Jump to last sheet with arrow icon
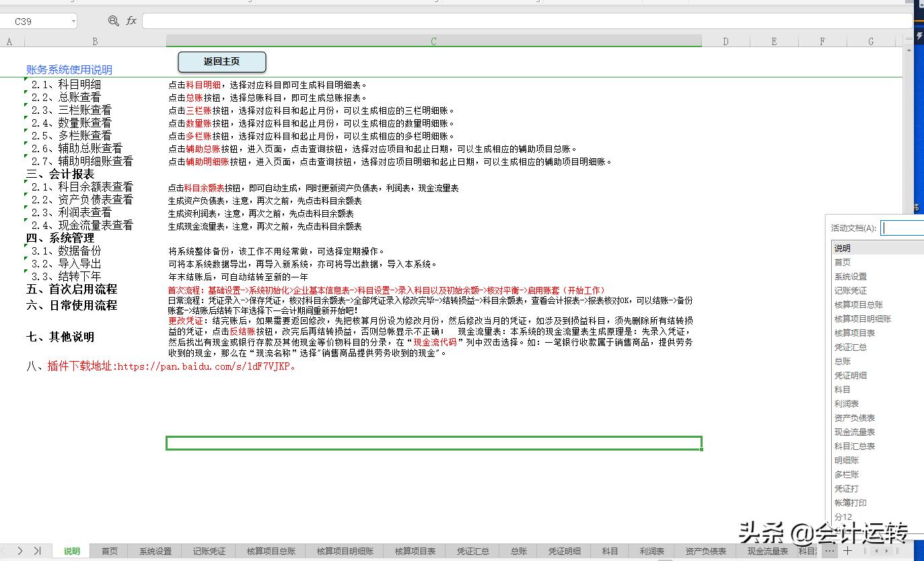924x561 pixels. tap(37, 551)
